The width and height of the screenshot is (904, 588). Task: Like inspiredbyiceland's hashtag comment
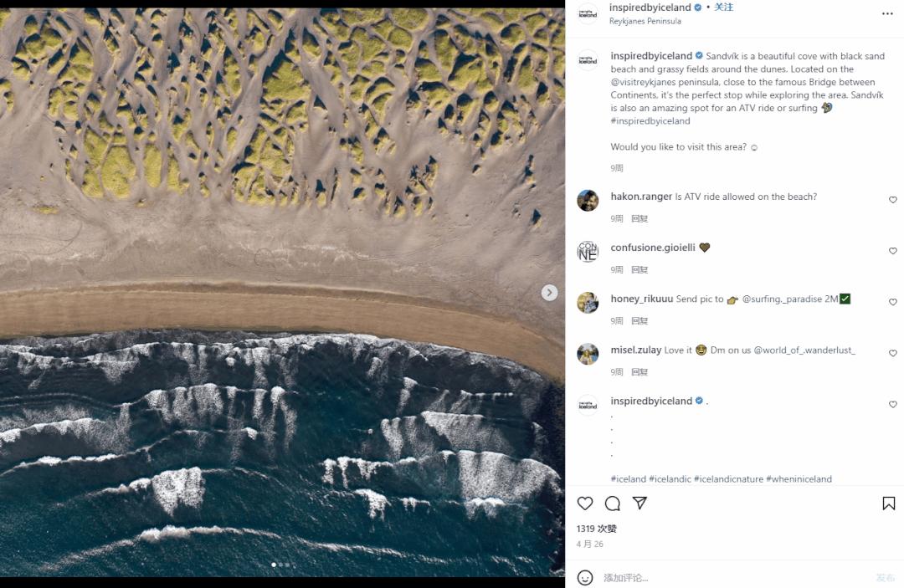892,404
